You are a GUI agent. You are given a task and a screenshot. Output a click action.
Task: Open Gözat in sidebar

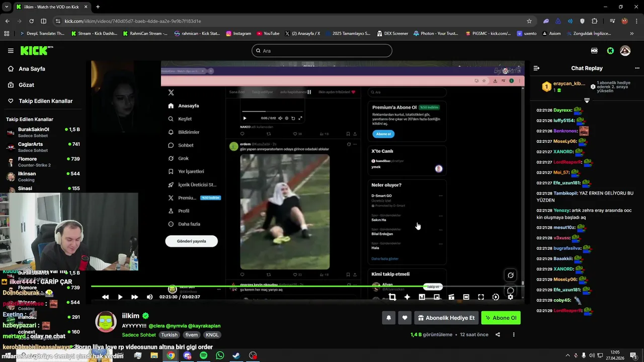click(26, 85)
